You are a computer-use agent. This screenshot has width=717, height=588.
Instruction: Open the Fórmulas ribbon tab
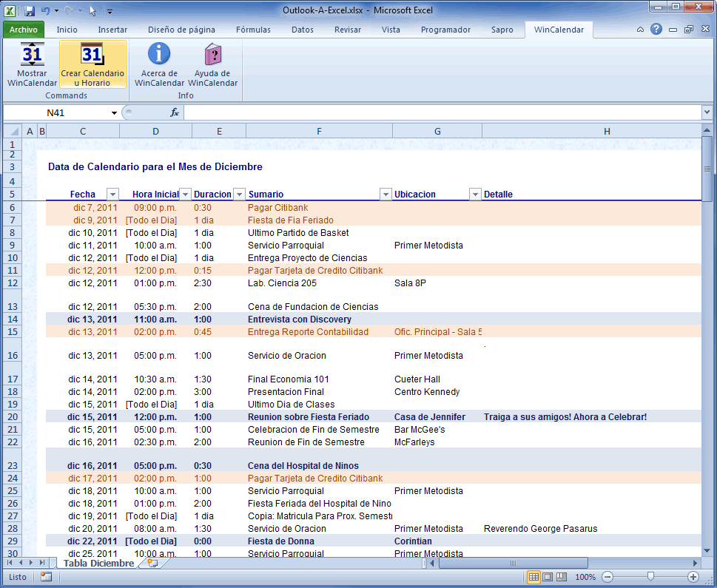click(x=253, y=30)
